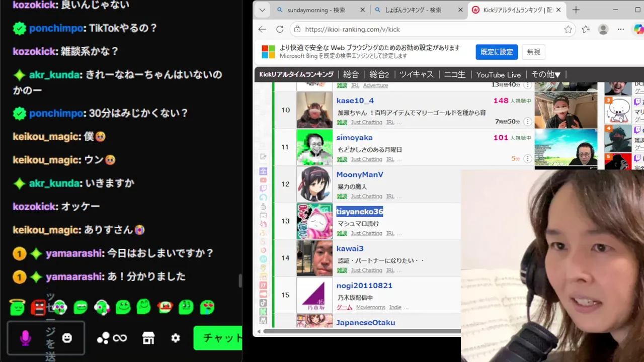The height and width of the screenshot is (362, 644).
Task: Open kase10_4 channel link
Action: (x=355, y=101)
